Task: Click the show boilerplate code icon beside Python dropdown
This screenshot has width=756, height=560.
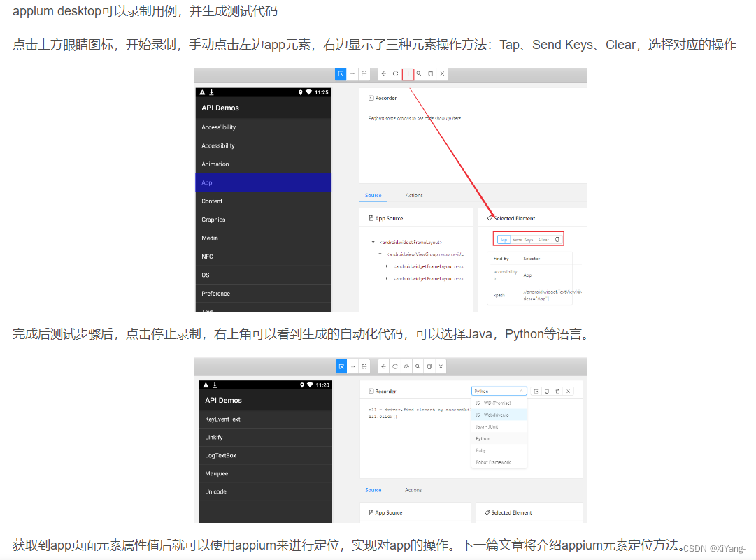Action: tap(536, 392)
